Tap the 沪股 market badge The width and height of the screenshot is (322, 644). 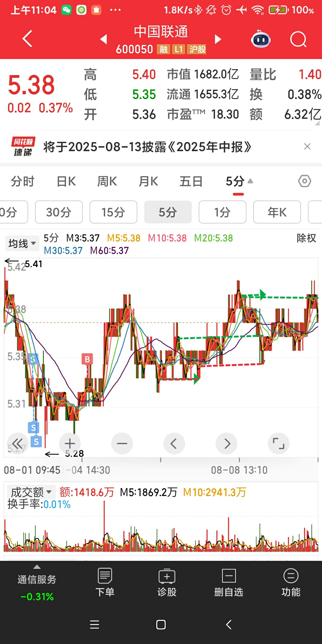click(197, 49)
